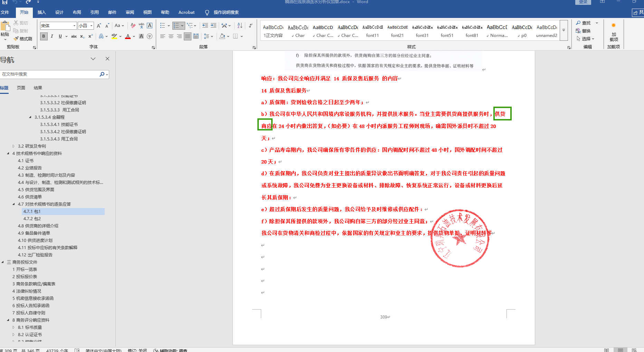Toggle character shading button

coord(141,36)
